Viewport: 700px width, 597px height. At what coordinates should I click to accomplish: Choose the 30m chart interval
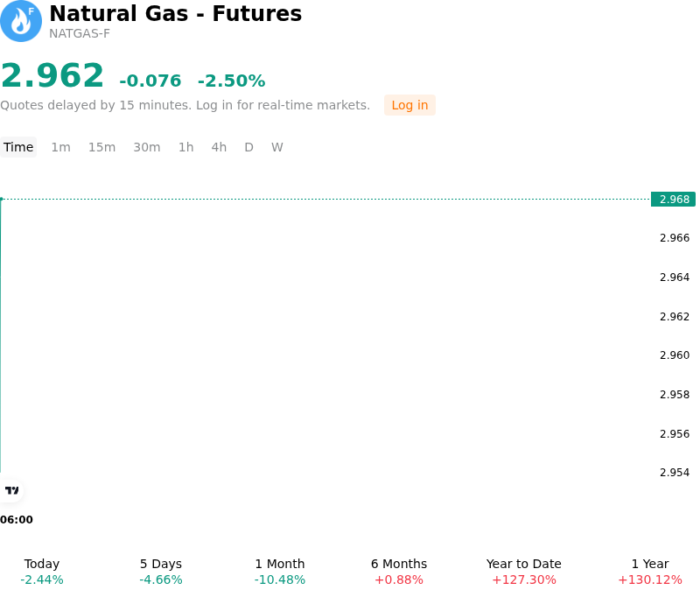pyautogui.click(x=147, y=147)
